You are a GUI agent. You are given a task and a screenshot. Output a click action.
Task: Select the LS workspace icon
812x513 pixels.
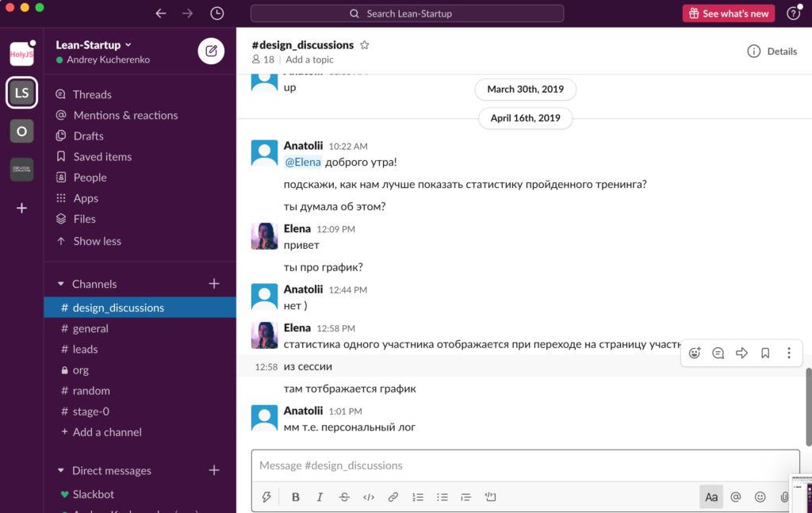coord(21,93)
